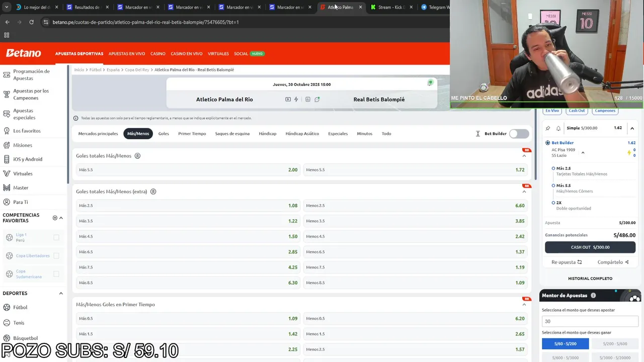Click the Bet Builder ball icon in bet slip
Viewport: 644px width, 362px height.
click(x=548, y=143)
